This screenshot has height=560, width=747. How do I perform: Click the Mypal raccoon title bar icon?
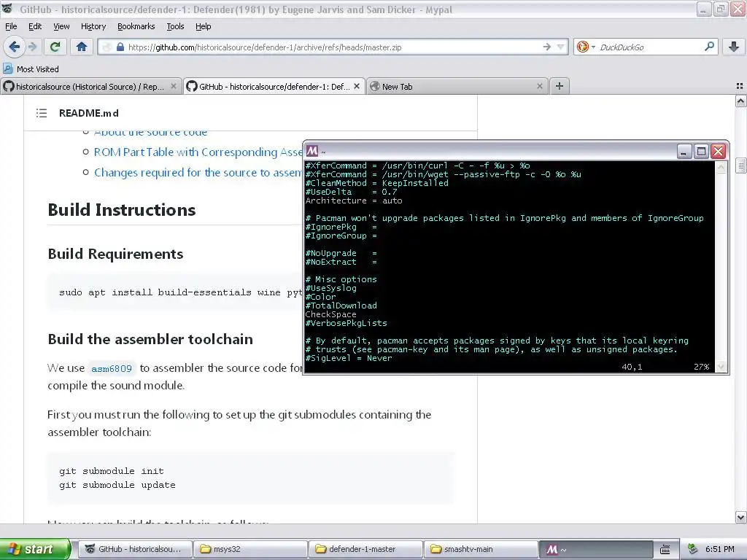click(7, 8)
